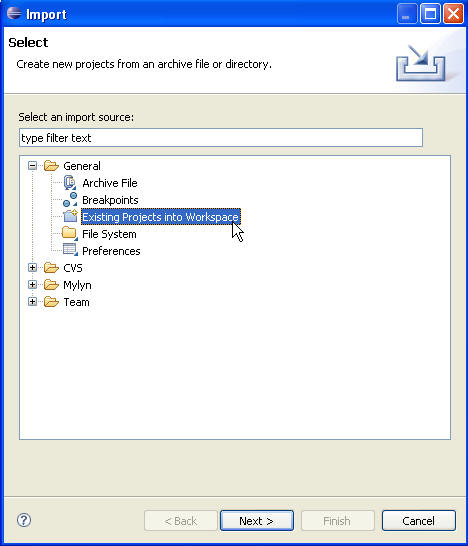Click the Archive File import icon
This screenshot has height=546, width=468.
70,182
